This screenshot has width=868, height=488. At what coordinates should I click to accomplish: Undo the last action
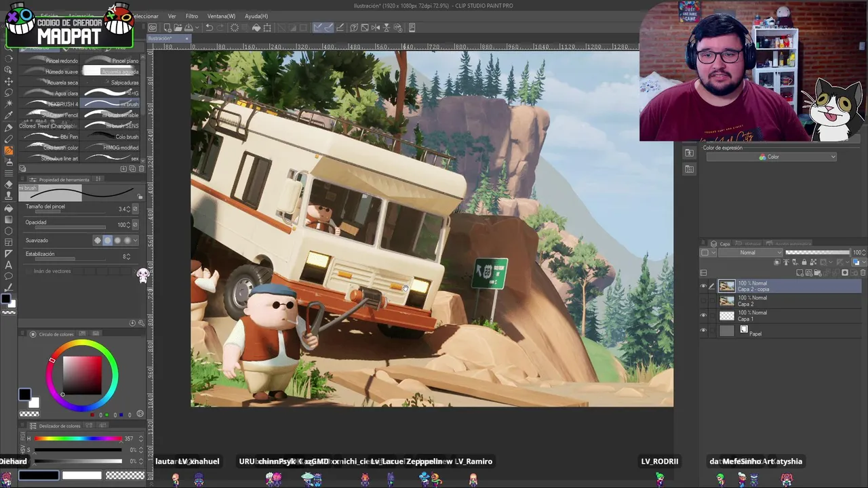coord(209,27)
